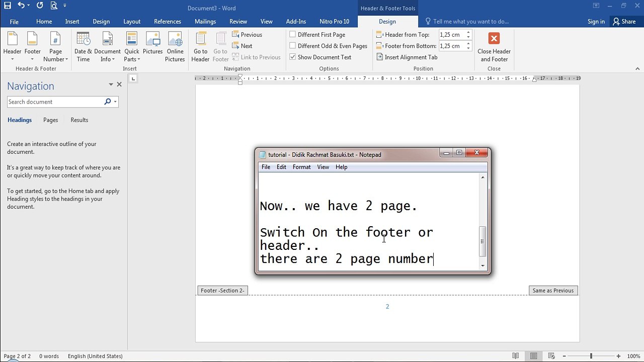Open the Quick Parts gallery

(132, 47)
